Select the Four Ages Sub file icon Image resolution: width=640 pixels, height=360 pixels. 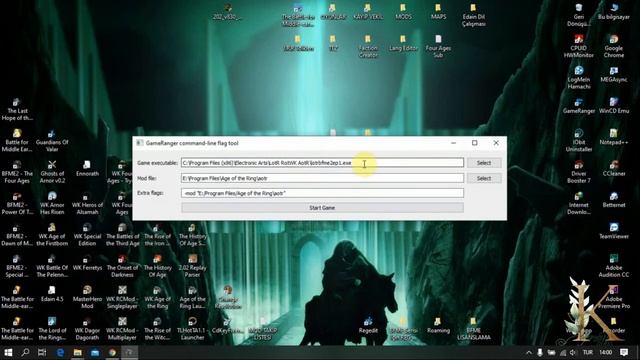438,46
